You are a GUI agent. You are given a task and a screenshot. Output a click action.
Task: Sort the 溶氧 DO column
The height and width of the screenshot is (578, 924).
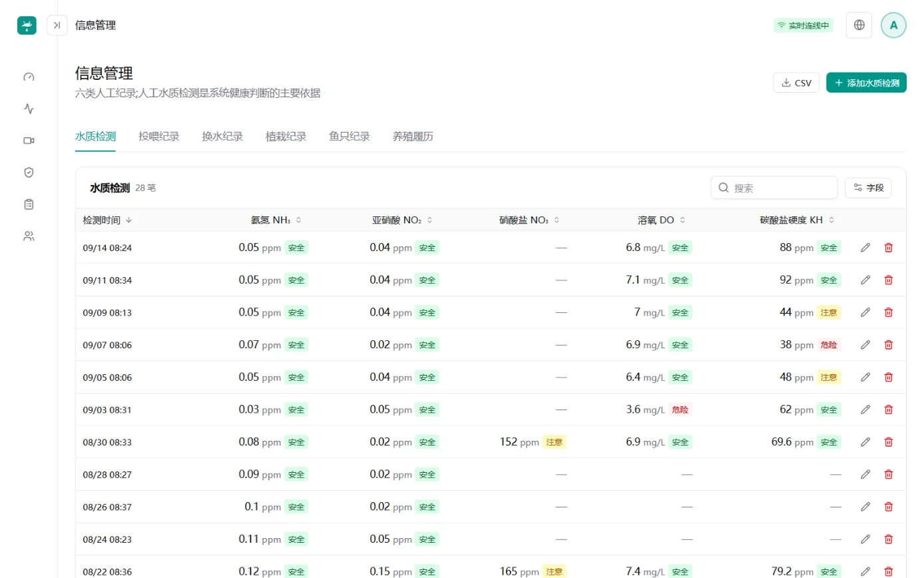click(661, 220)
